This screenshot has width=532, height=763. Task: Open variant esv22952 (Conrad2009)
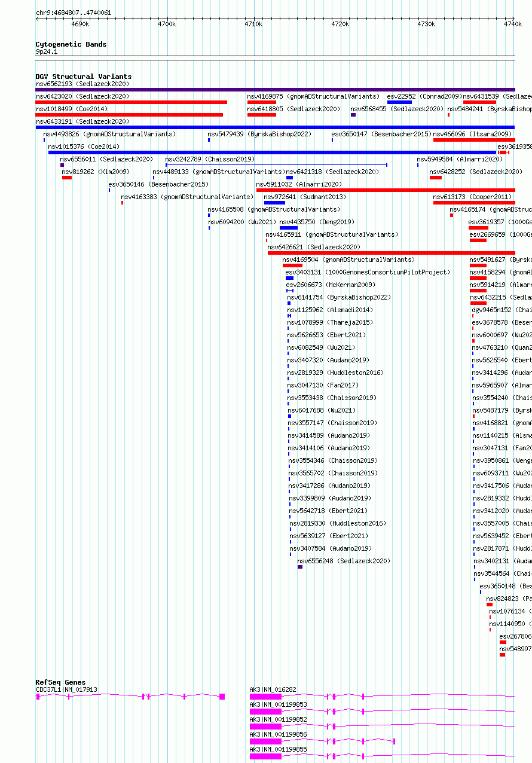pyautogui.click(x=424, y=96)
